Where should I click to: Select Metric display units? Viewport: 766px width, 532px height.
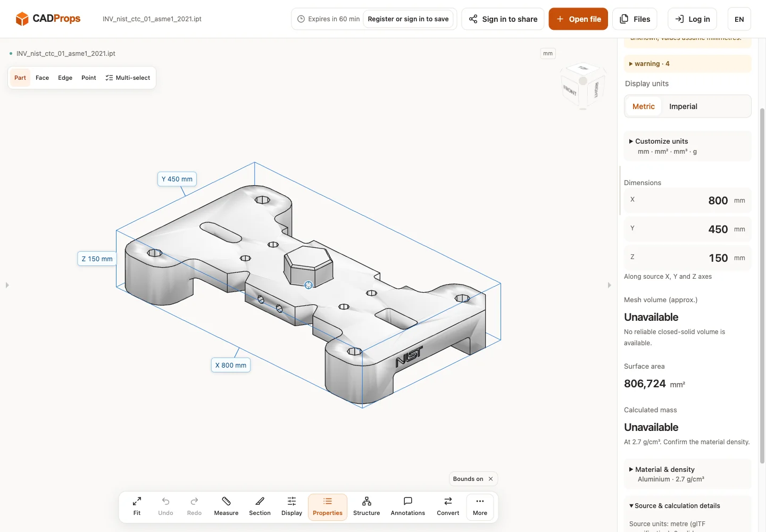pyautogui.click(x=643, y=106)
